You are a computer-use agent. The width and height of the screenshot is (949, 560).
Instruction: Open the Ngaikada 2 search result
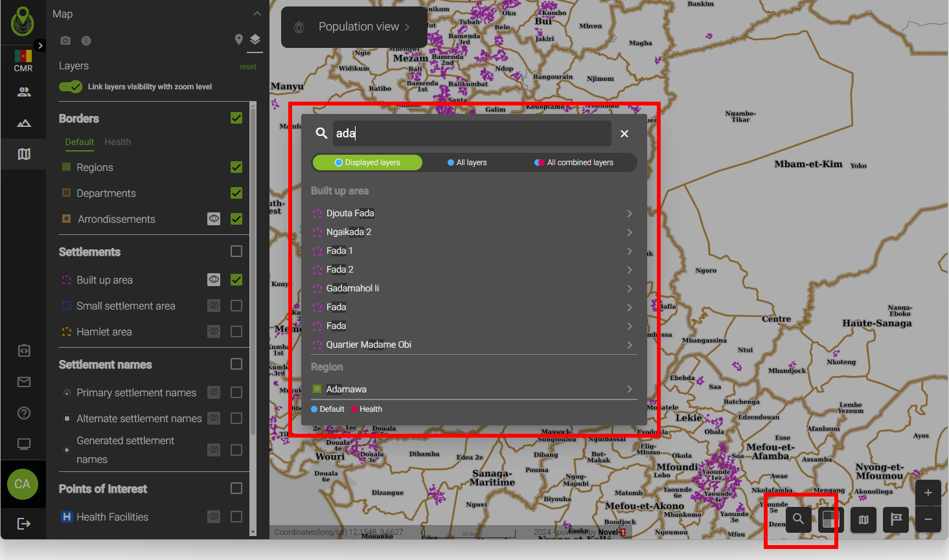click(x=474, y=232)
